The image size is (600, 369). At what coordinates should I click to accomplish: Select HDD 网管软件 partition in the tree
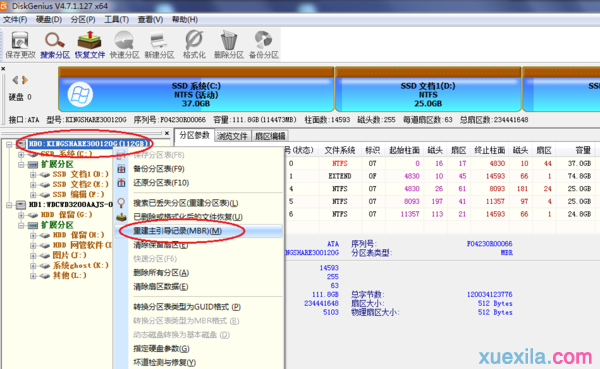pos(82,245)
